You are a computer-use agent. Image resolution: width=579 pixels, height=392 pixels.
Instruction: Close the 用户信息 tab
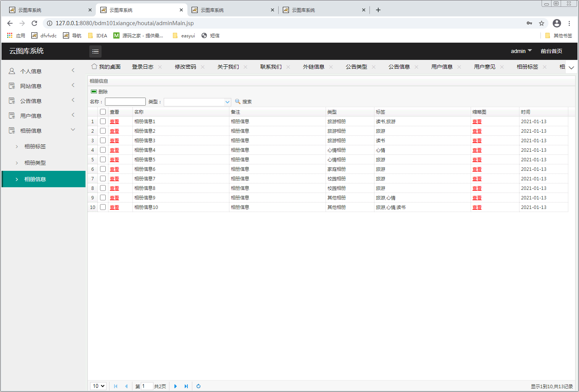[459, 67]
